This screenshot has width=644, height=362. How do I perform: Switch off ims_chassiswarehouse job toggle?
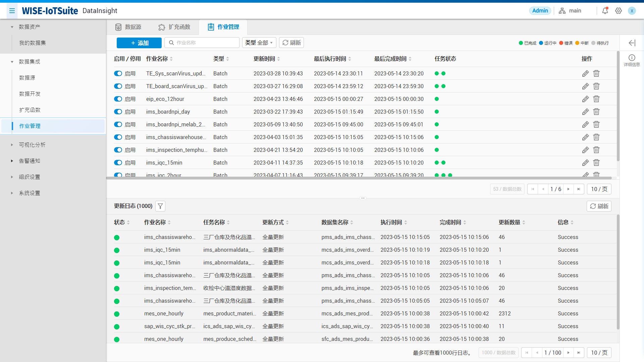[x=118, y=137]
